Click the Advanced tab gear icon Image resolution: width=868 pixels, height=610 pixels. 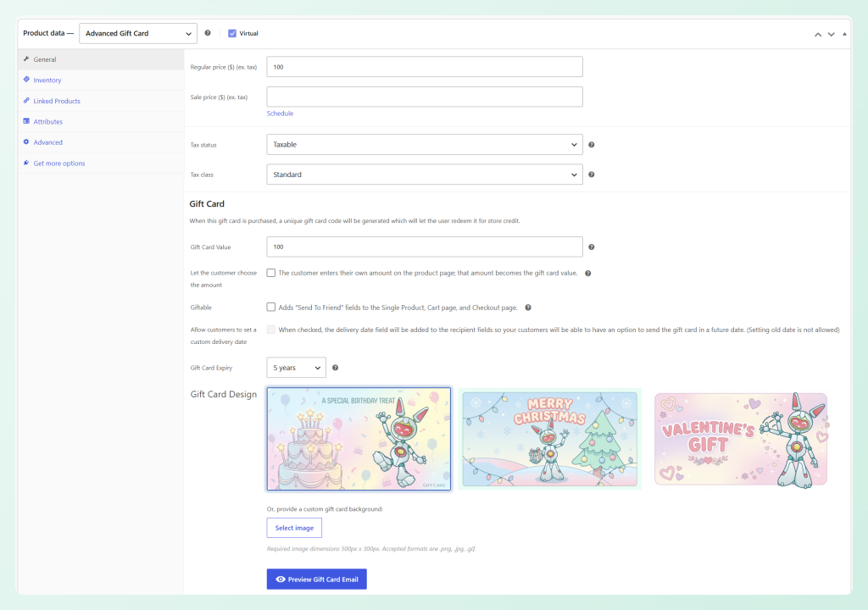[26, 142]
